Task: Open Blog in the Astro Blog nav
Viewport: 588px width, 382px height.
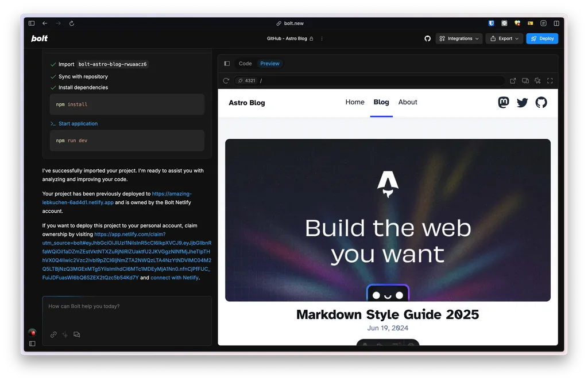Action: 381,102
